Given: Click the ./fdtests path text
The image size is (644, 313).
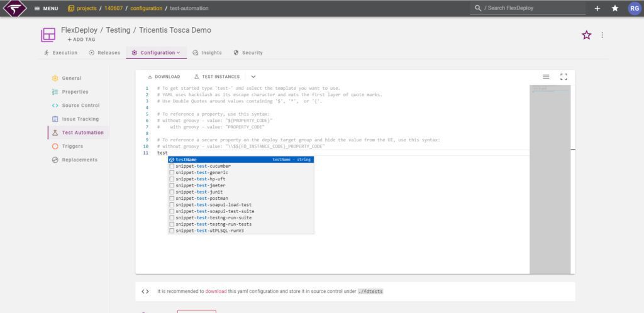Looking at the screenshot, I should (370, 291).
